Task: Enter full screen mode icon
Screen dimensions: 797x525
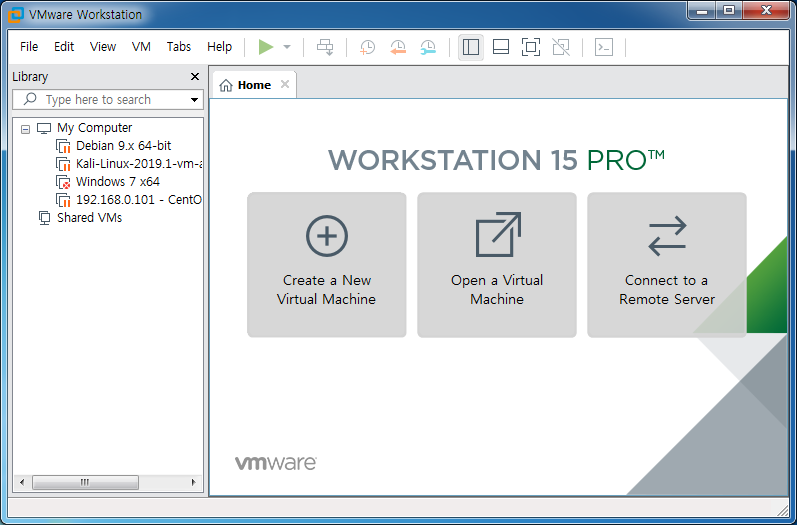Action: click(x=531, y=47)
